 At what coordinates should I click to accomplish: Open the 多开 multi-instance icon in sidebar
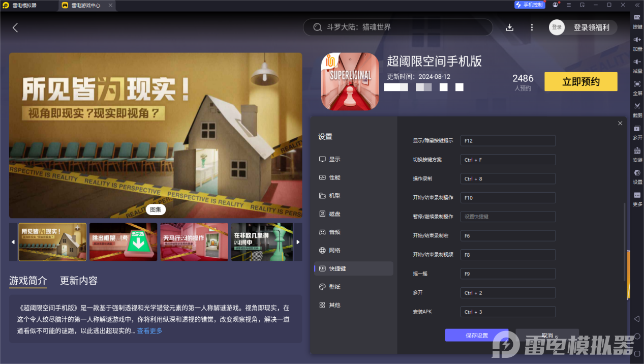637,128
